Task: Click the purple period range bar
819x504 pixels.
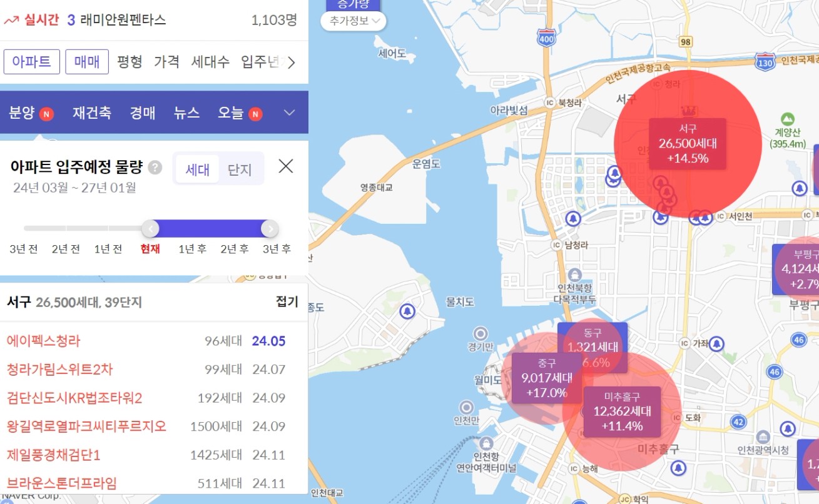Action: (210, 229)
